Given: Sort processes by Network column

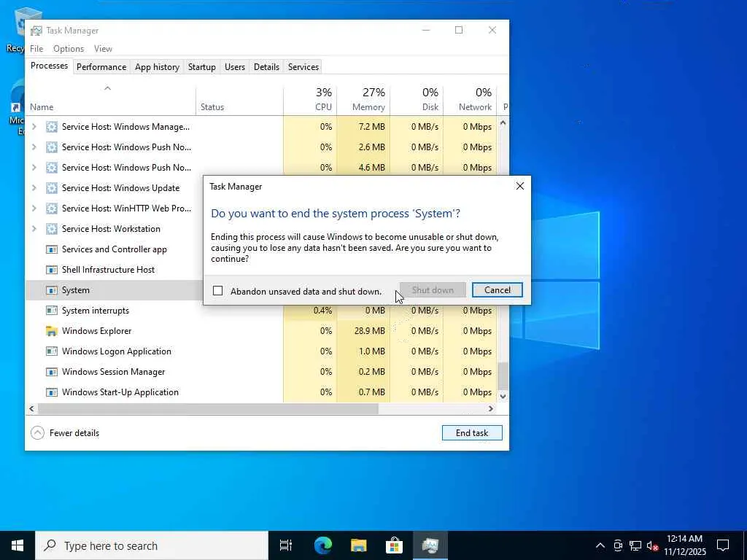Looking at the screenshot, I should click(471, 101).
